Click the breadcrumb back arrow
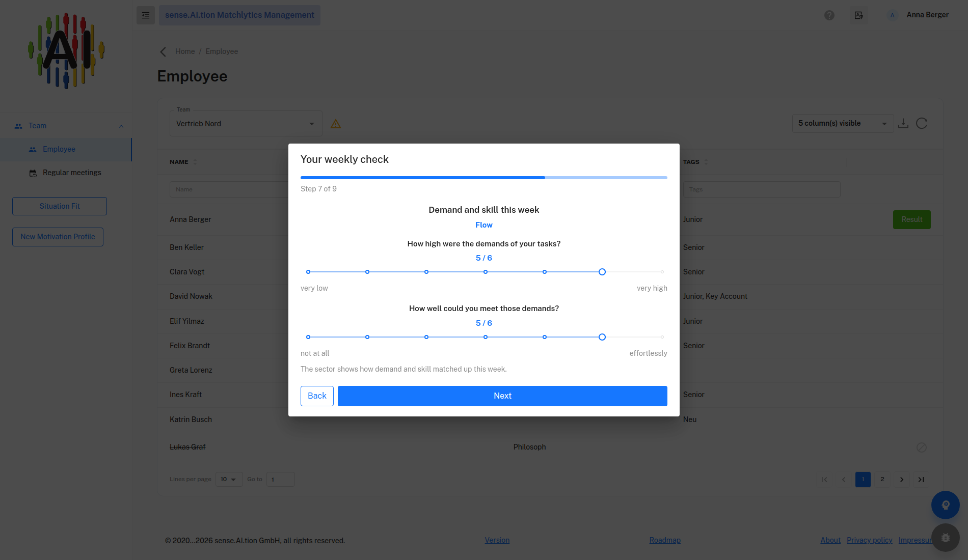Viewport: 968px width, 560px height. click(x=163, y=52)
